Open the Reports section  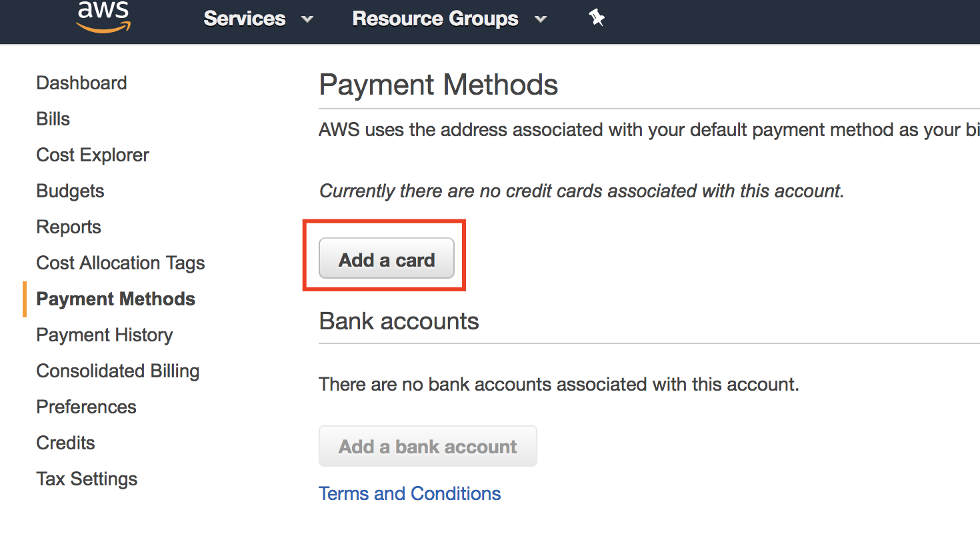69,227
